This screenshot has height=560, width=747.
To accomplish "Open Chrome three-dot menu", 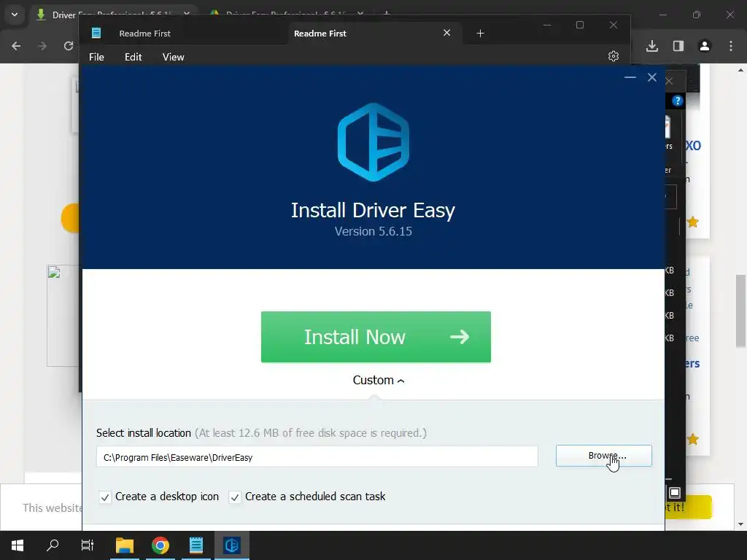I will 731,46.
